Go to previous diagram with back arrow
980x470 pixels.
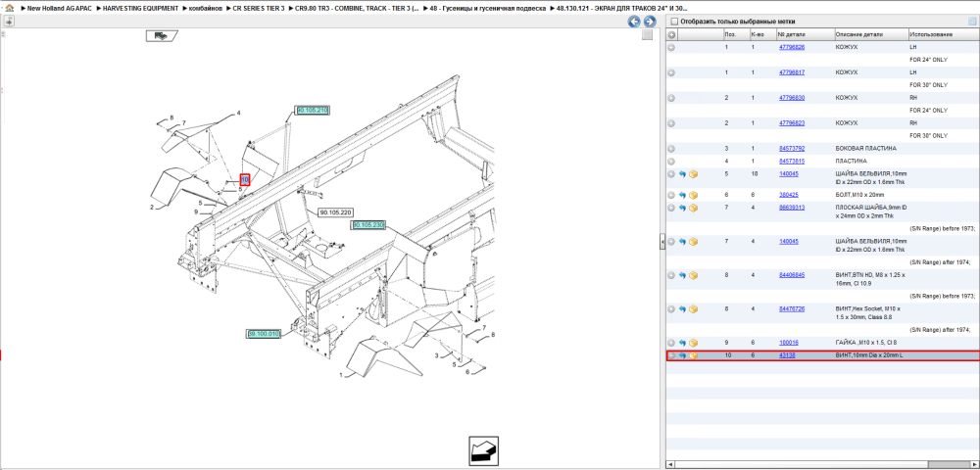point(634,22)
